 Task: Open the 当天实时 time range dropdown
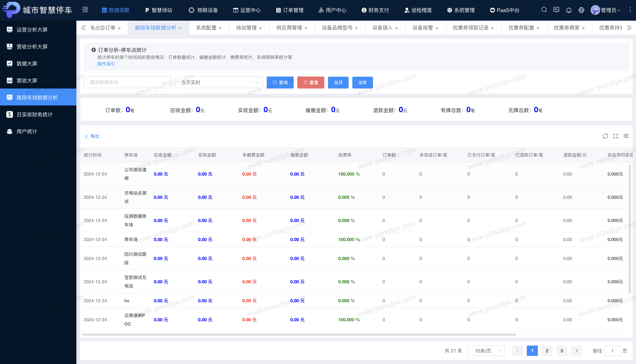point(219,82)
